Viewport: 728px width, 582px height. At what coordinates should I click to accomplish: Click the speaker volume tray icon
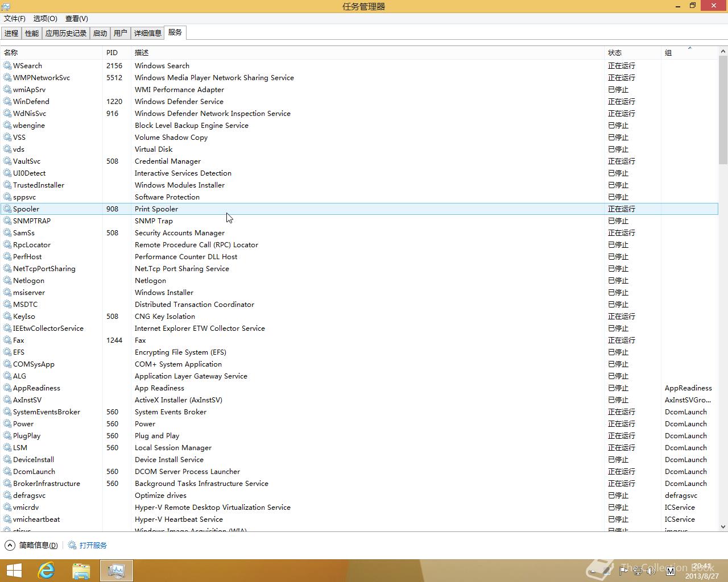(x=652, y=571)
